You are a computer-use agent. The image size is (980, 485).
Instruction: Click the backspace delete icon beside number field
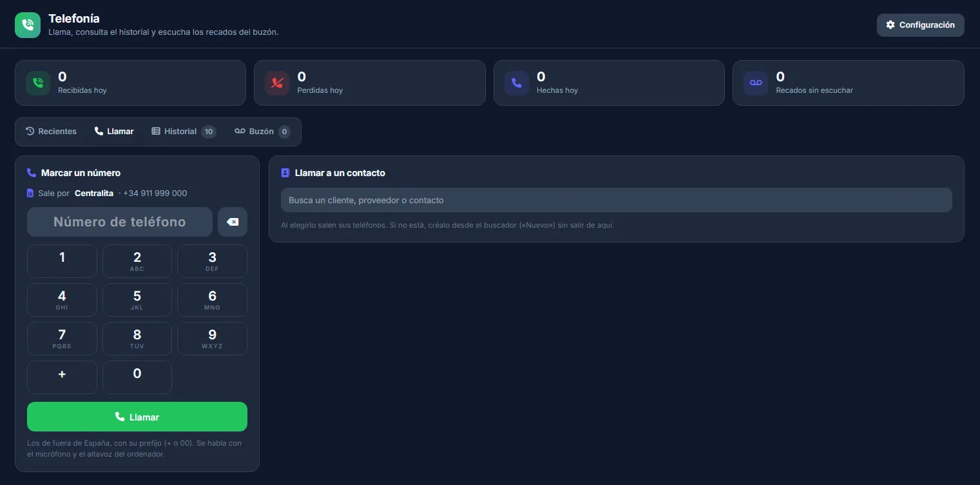point(233,222)
